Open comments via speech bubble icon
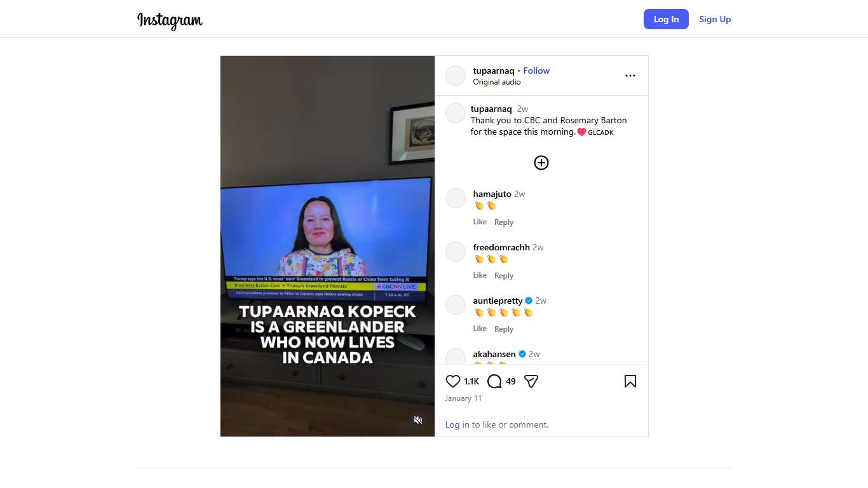 pos(494,381)
